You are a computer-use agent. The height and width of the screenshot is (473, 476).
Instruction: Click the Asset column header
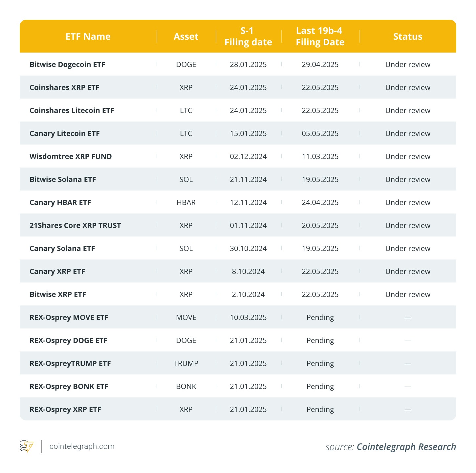click(186, 36)
